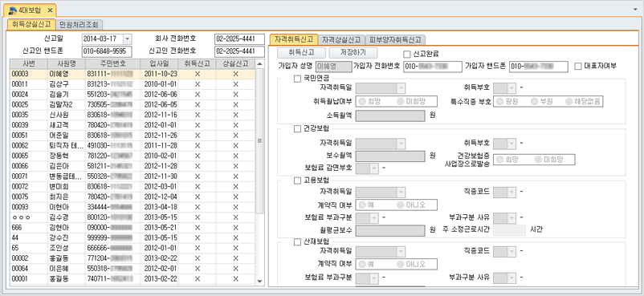644x296 pixels.
Task: Click the 주 소정근로시간 field
Action: pyautogui.click(x=509, y=230)
